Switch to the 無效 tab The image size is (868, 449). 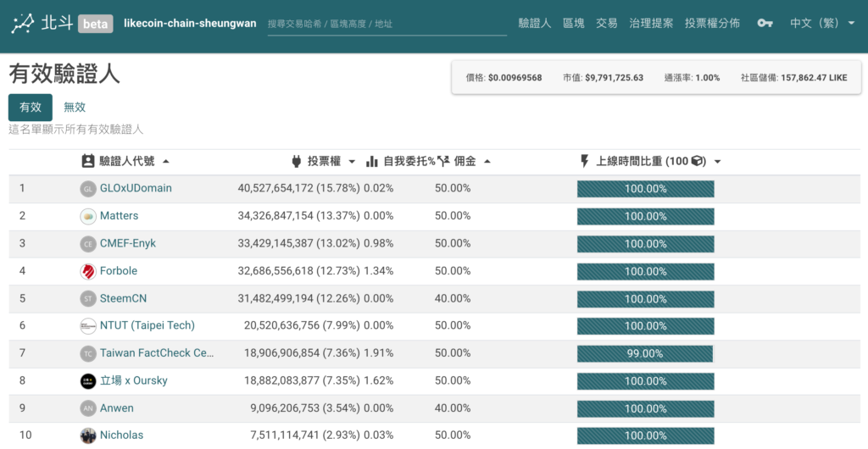[x=75, y=108]
